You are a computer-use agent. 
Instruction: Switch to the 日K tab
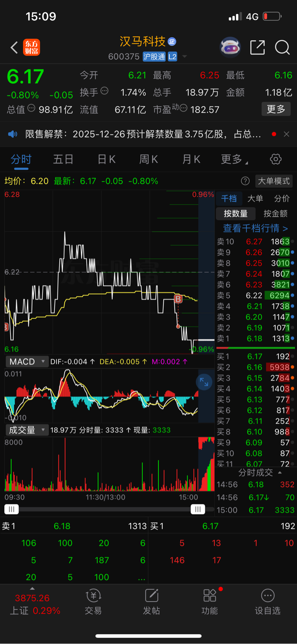[106, 159]
